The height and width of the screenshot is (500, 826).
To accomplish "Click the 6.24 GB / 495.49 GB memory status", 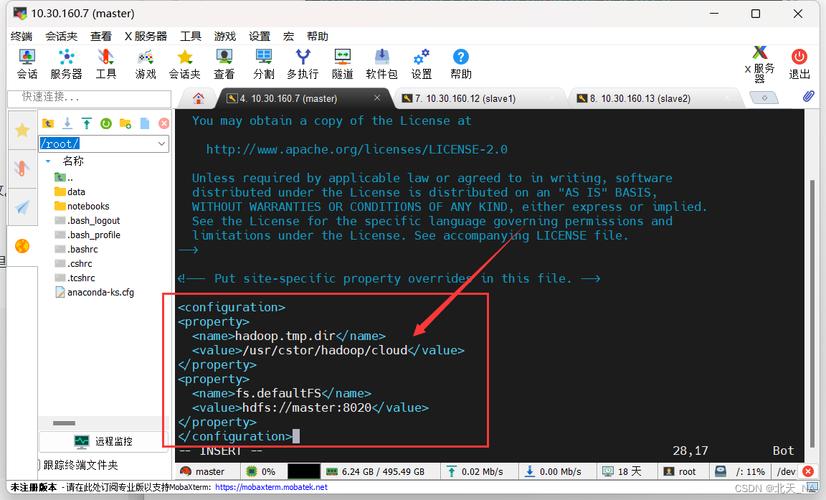I will click(376, 472).
